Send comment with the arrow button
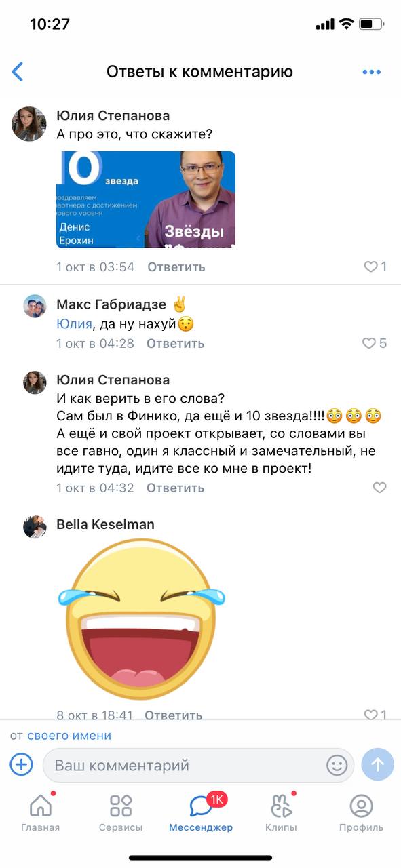 (x=377, y=765)
